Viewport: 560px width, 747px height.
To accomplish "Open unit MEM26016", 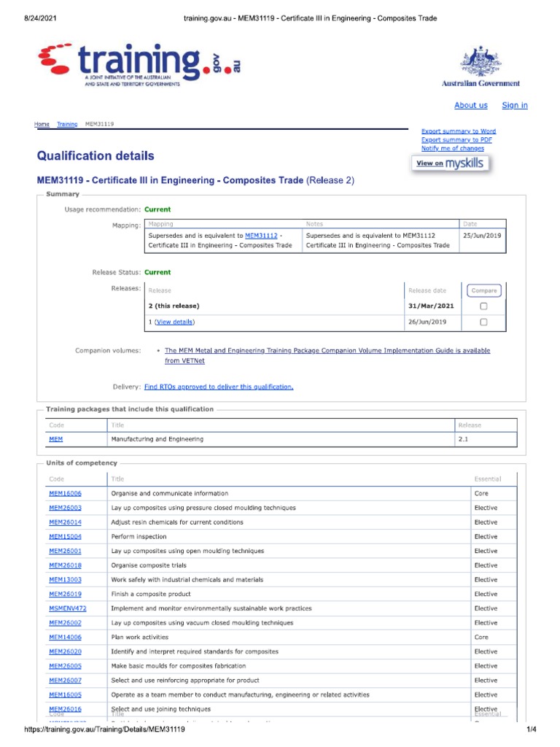I will pos(65,709).
